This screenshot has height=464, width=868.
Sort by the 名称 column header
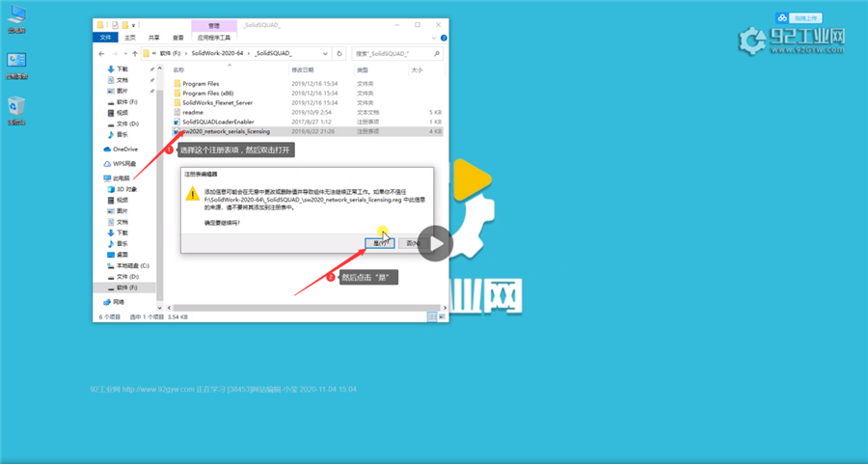[x=178, y=70]
